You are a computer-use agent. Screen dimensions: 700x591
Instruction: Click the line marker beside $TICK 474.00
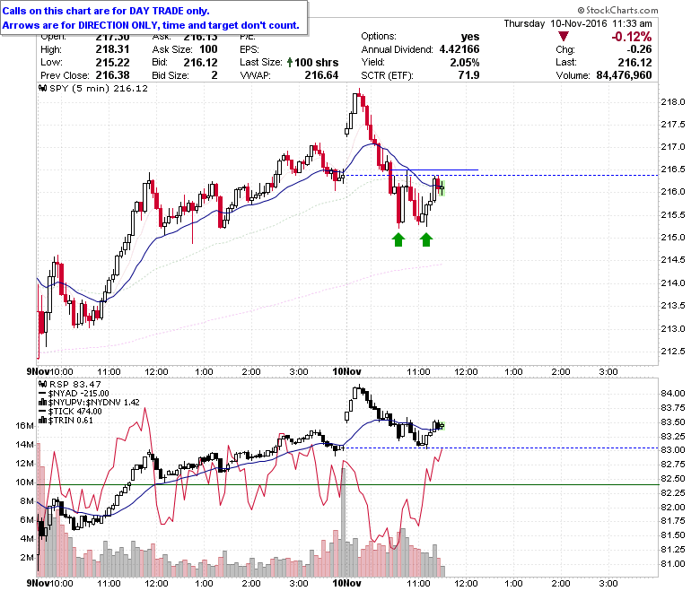pos(43,412)
